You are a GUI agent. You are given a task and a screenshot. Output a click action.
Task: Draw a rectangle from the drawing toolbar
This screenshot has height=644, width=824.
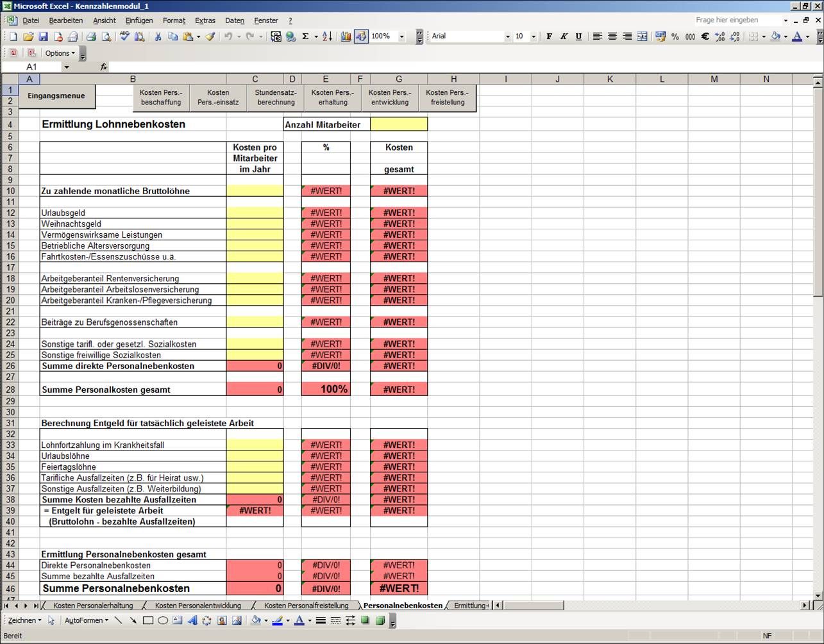(148, 620)
